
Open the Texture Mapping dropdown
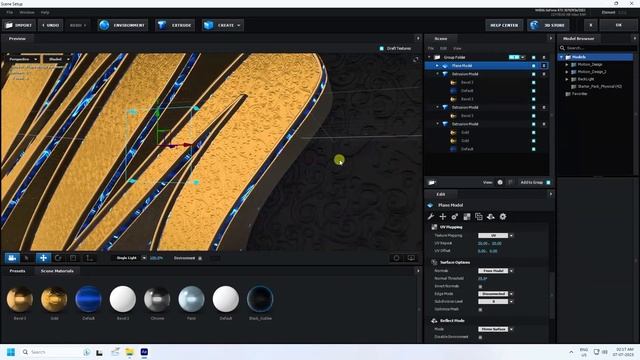pyautogui.click(x=496, y=236)
